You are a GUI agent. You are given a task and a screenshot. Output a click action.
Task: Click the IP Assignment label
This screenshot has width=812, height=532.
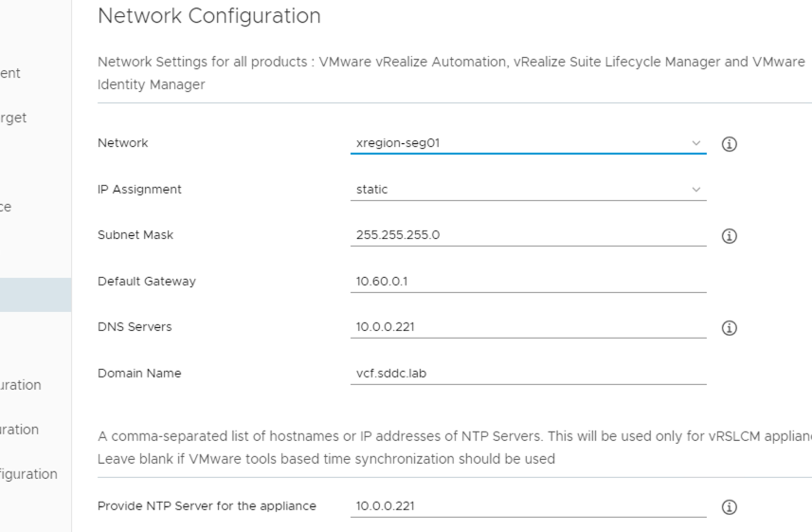(139, 190)
